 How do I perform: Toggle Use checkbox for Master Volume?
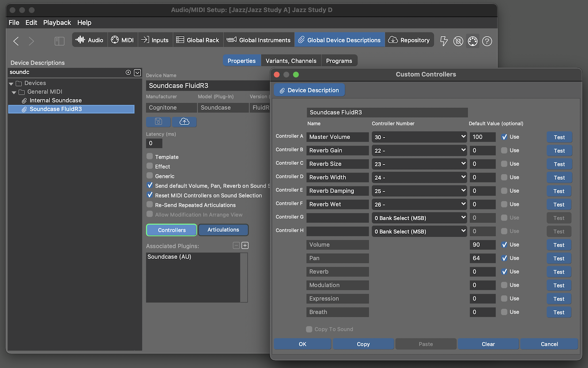504,137
